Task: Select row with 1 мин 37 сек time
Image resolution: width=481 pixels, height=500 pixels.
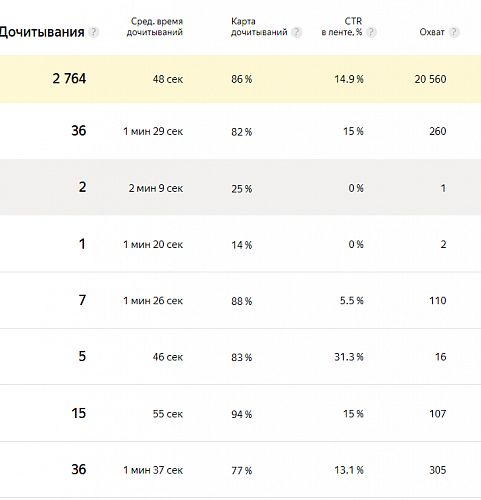Action: 240,470
